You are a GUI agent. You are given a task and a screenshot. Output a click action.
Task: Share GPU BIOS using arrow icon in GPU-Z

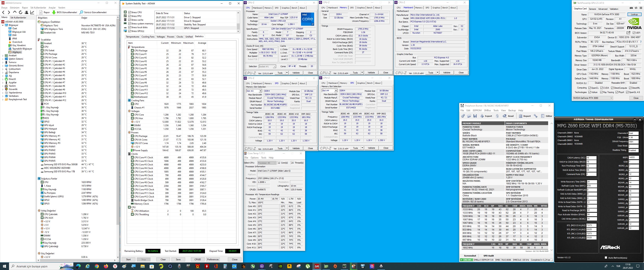(628, 33)
